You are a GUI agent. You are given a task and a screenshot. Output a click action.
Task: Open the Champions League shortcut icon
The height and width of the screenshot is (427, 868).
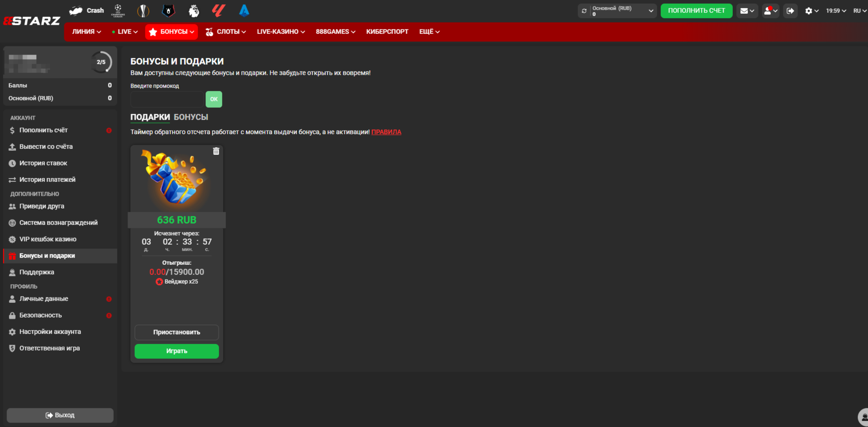pyautogui.click(x=118, y=11)
